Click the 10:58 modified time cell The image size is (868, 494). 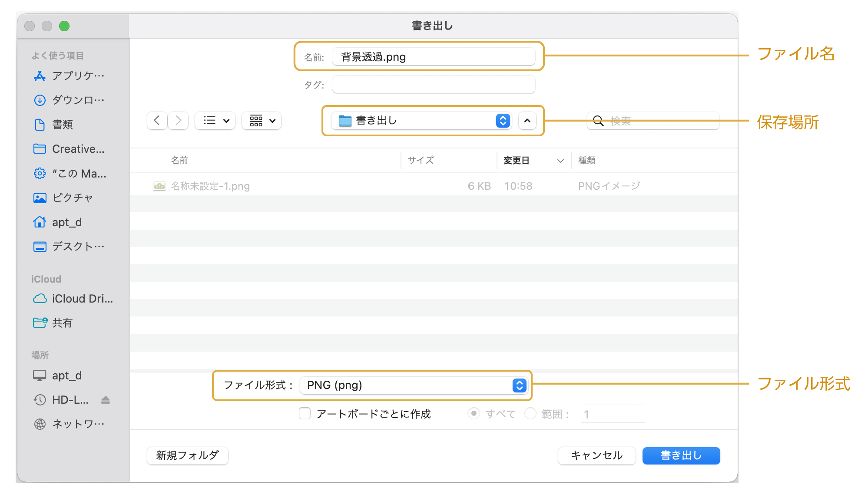(518, 186)
